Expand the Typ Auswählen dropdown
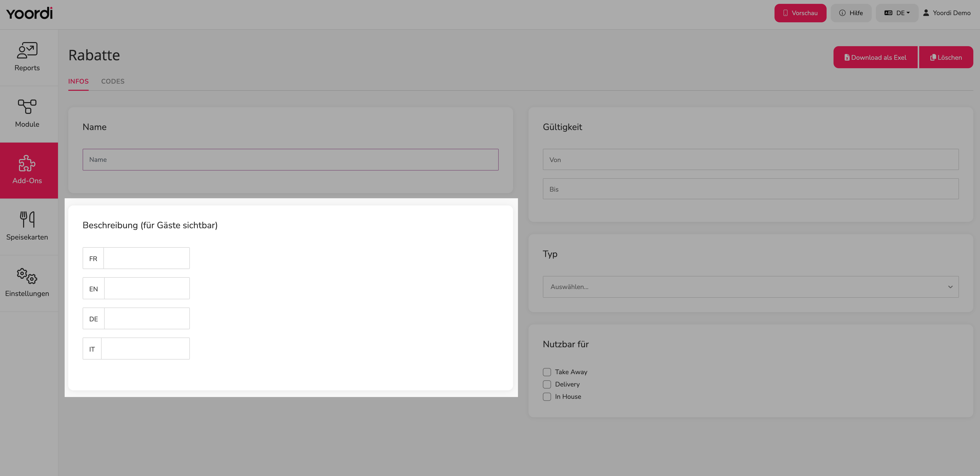 tap(750, 287)
